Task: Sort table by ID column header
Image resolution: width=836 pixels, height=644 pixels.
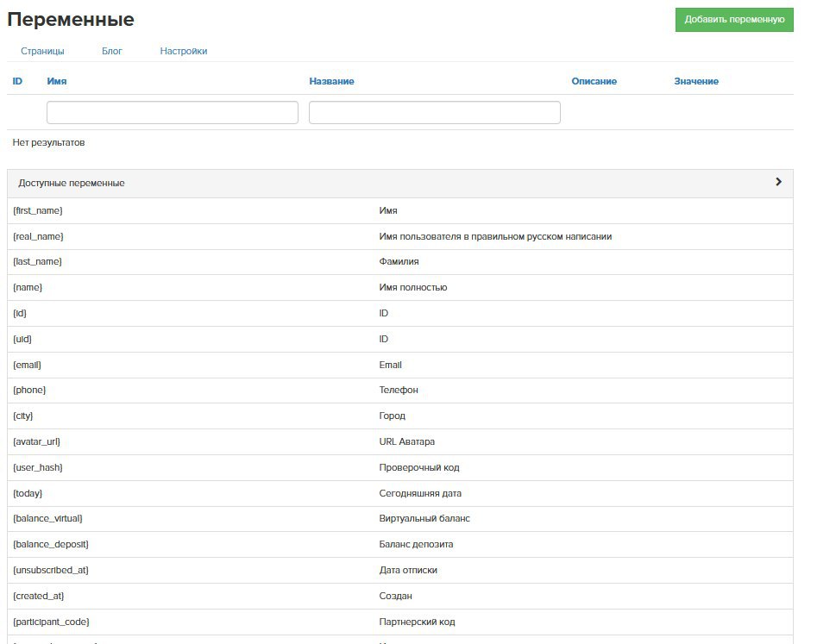Action: coord(17,81)
